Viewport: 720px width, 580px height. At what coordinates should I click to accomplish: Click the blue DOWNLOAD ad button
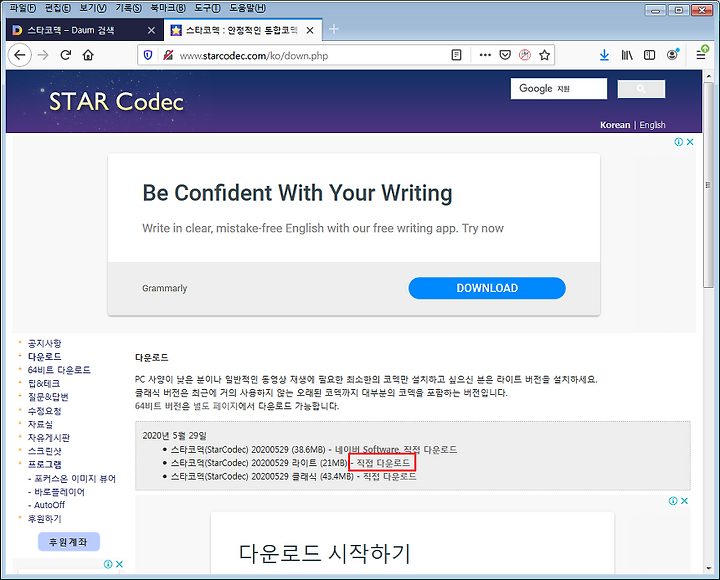tap(487, 288)
